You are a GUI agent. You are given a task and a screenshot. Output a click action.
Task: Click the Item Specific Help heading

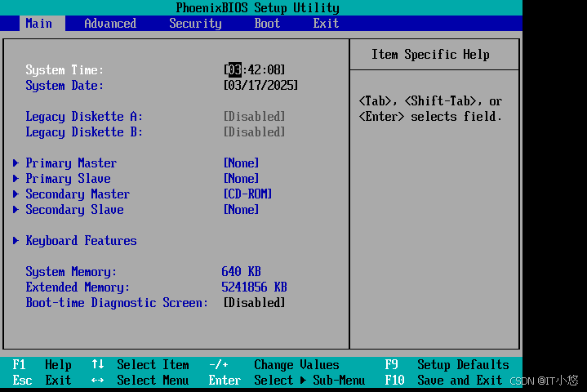430,55
